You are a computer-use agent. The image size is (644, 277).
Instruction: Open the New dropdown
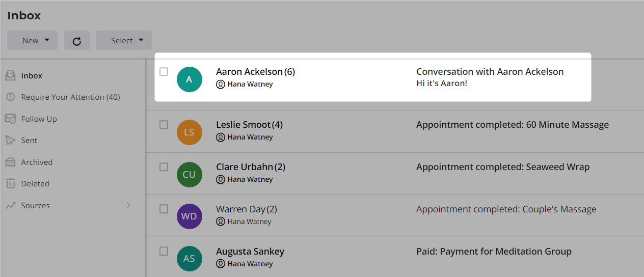[32, 41]
